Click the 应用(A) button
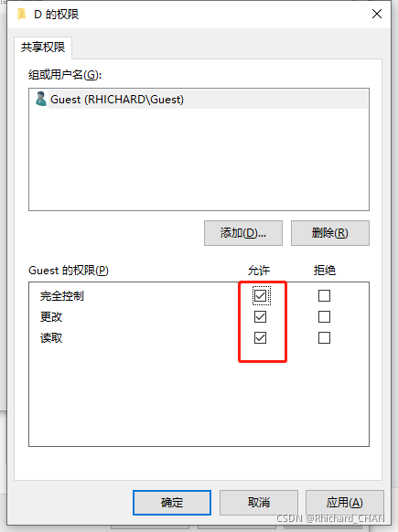 coord(345,503)
